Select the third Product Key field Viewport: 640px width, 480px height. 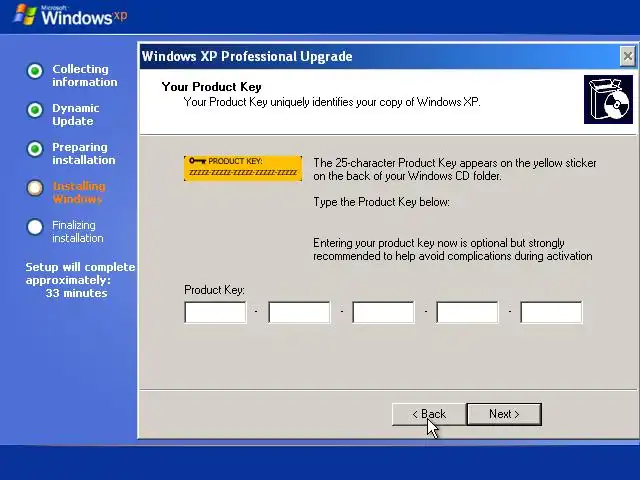[x=383, y=312]
